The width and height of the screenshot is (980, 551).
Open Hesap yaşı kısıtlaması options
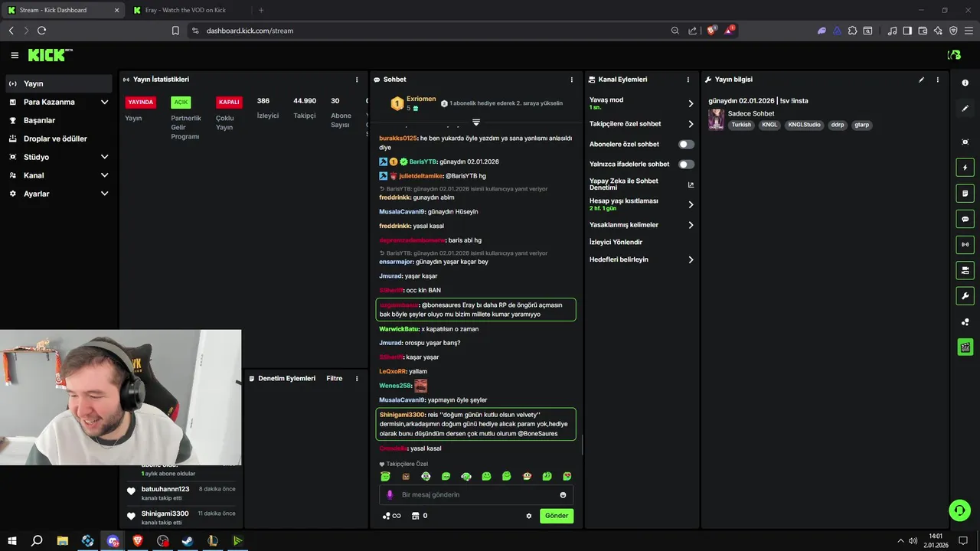[x=642, y=204]
